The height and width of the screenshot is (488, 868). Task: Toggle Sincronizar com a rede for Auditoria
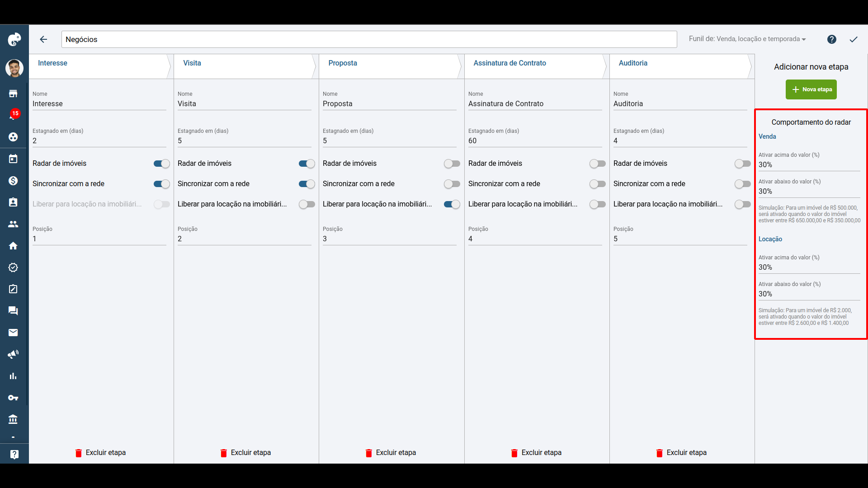pos(742,184)
